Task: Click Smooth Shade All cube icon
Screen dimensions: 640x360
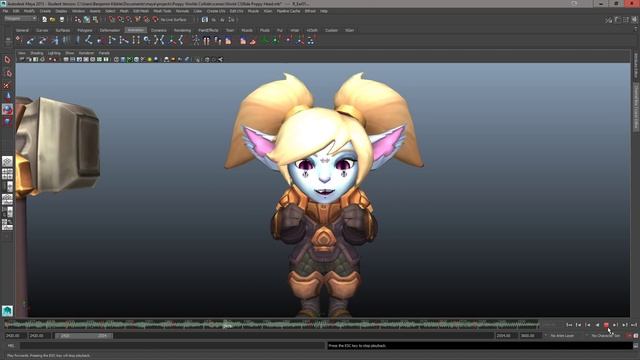Action: click(123, 60)
